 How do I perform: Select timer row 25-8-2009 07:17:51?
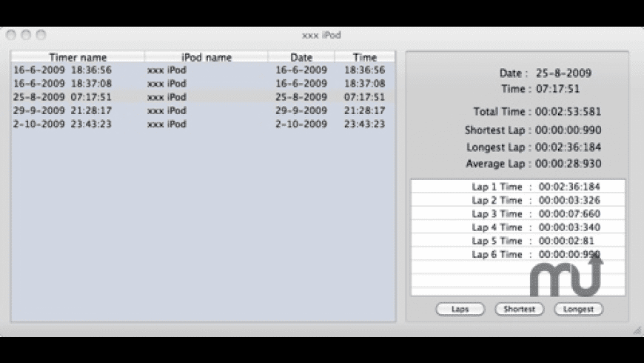pyautogui.click(x=203, y=97)
